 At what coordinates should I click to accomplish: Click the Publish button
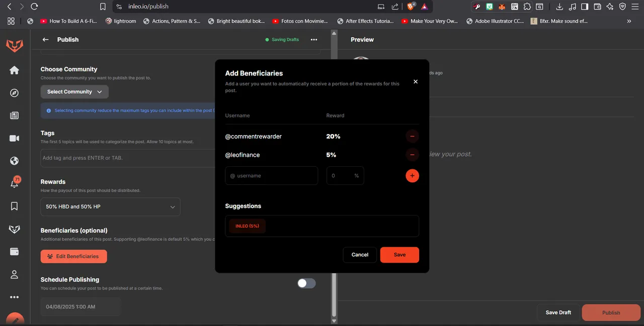[x=611, y=312]
